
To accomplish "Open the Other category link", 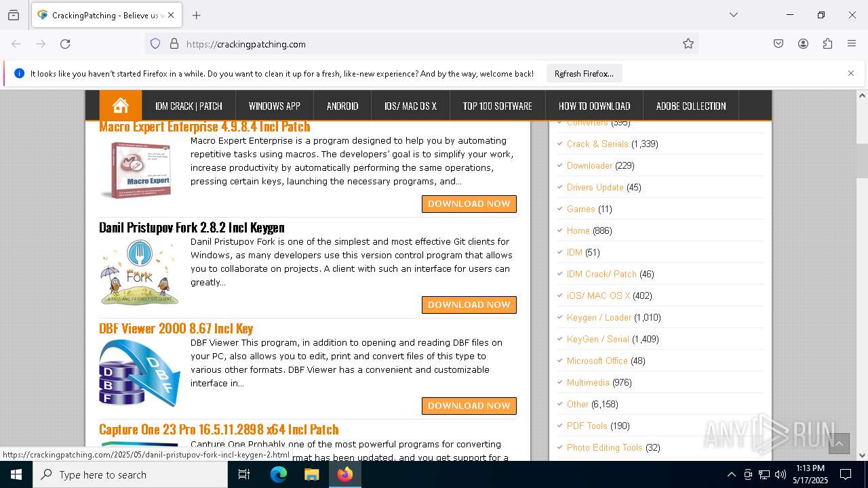I will [x=578, y=404].
